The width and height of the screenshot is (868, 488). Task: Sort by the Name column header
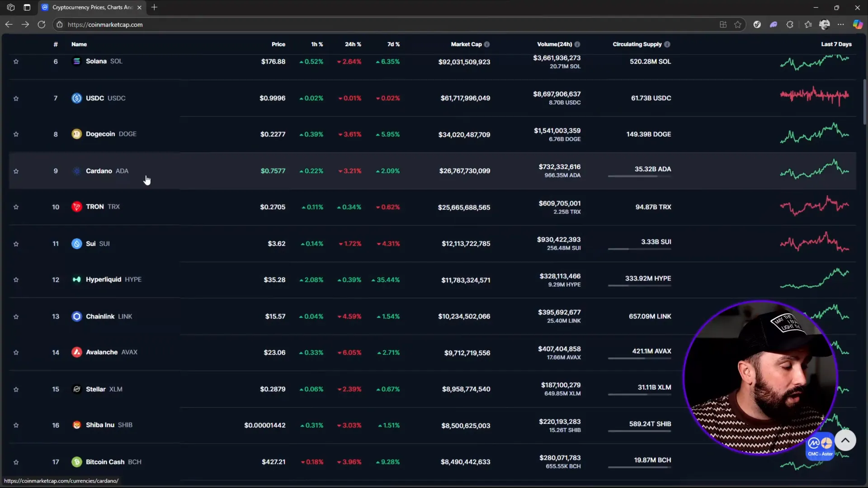tap(79, 44)
